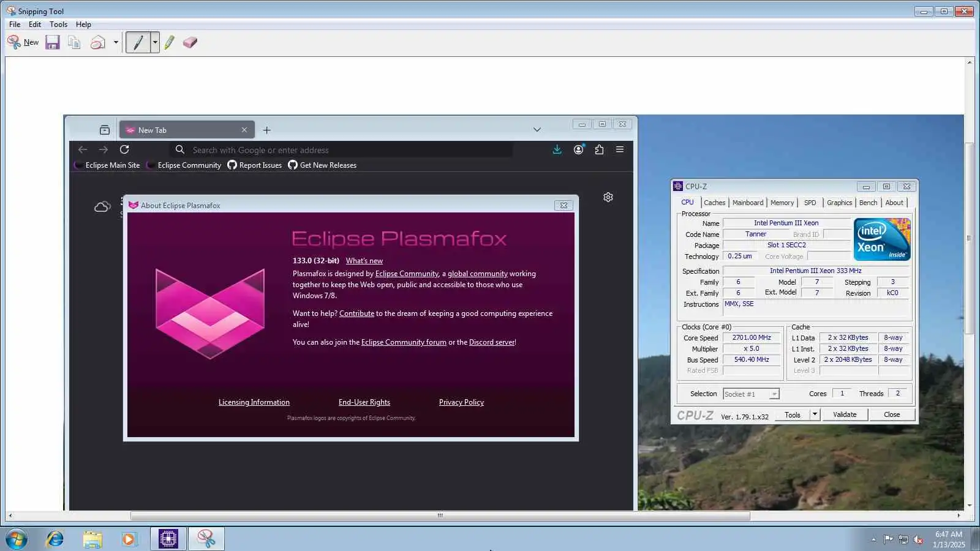This screenshot has width=980, height=551.
Task: Open the Windows Start menu
Action: point(17,539)
